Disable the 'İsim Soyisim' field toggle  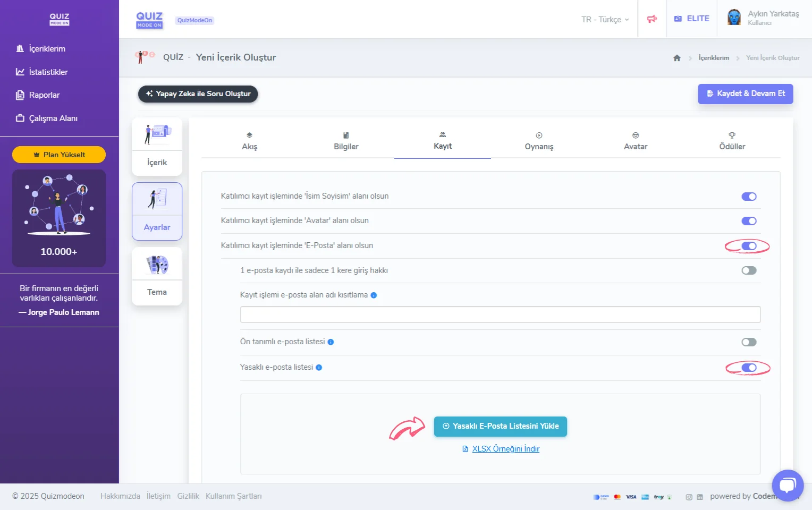(749, 197)
